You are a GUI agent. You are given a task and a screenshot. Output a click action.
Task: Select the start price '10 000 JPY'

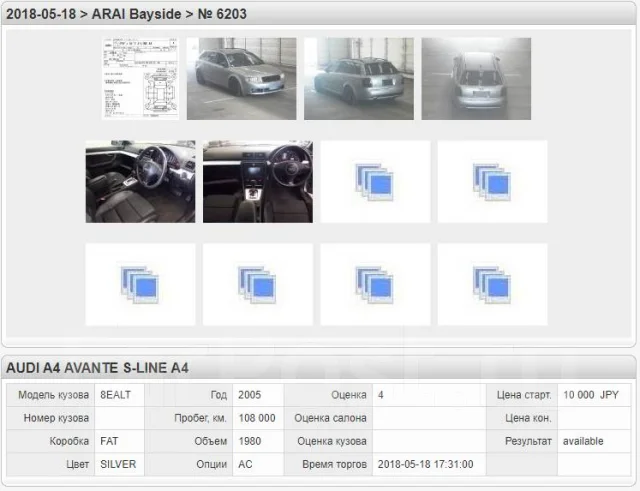pyautogui.click(x=591, y=395)
